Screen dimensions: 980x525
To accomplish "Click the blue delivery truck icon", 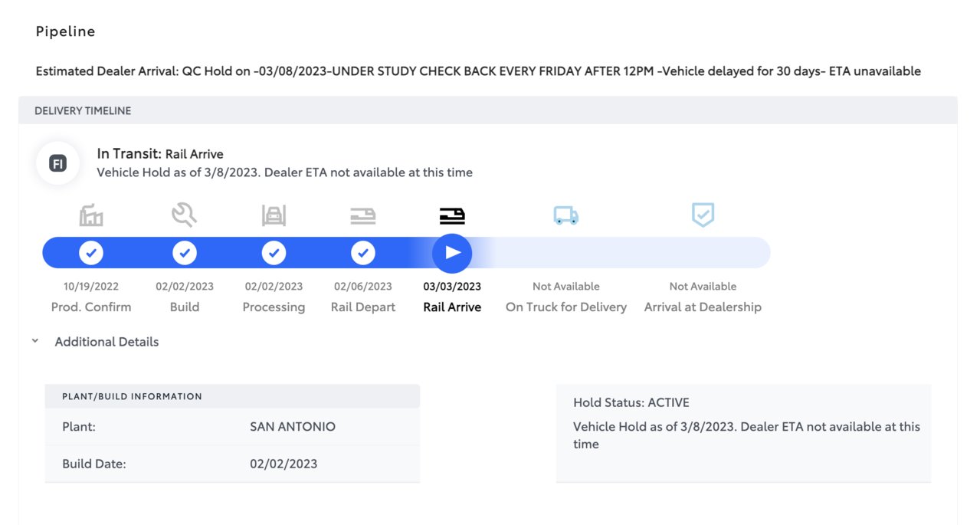I will click(566, 216).
